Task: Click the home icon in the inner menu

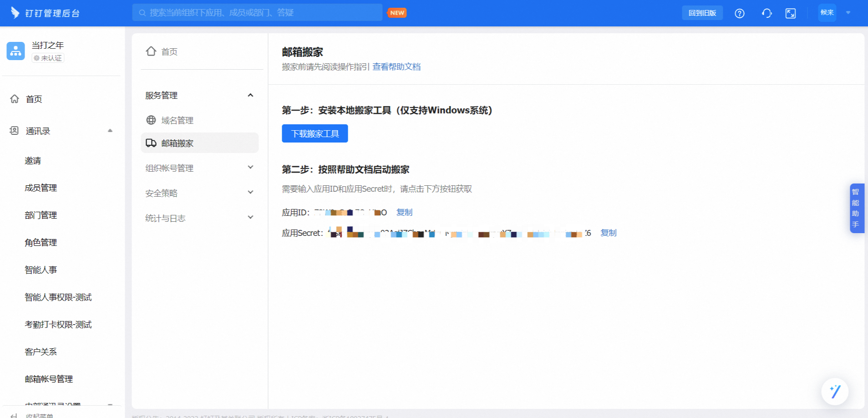Action: [x=151, y=51]
